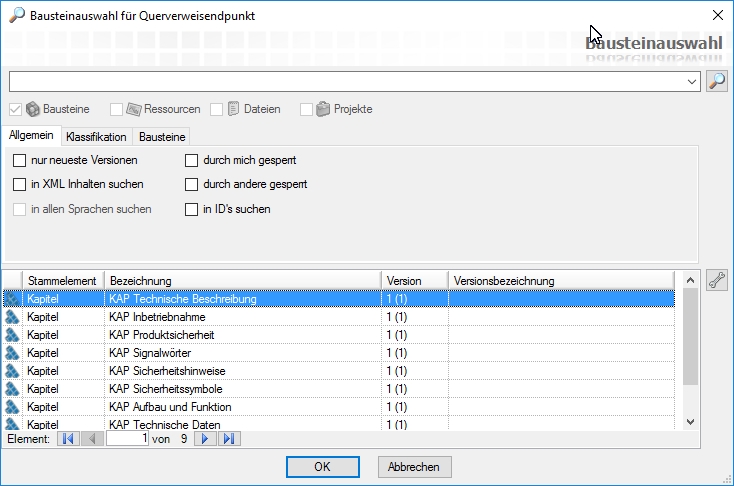Open the wrench column settings icon

point(717,280)
